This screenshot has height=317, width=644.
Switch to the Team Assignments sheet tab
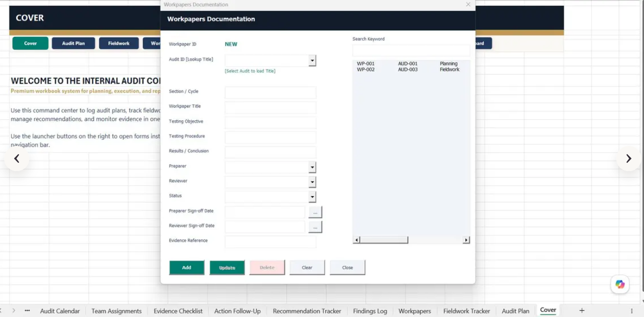pos(117,311)
